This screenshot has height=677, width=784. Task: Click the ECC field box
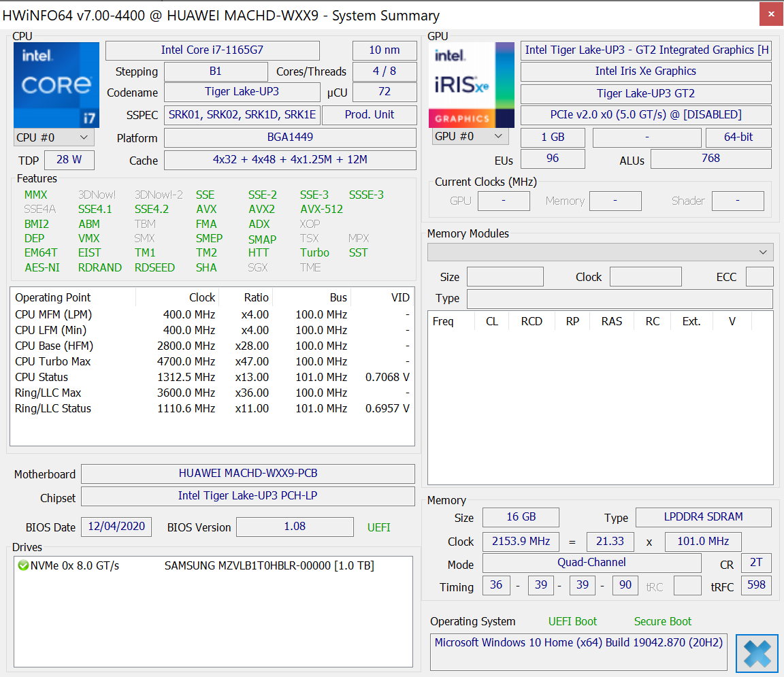(x=759, y=276)
